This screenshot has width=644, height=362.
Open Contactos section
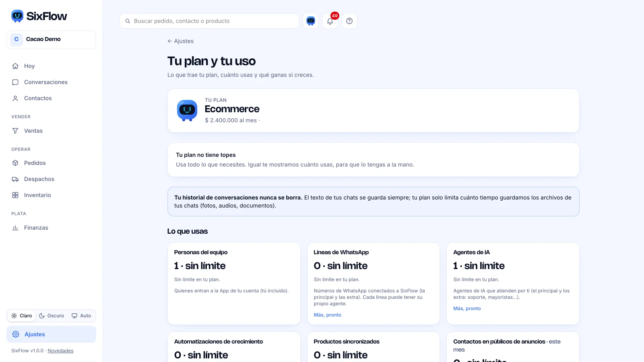[51, 98]
